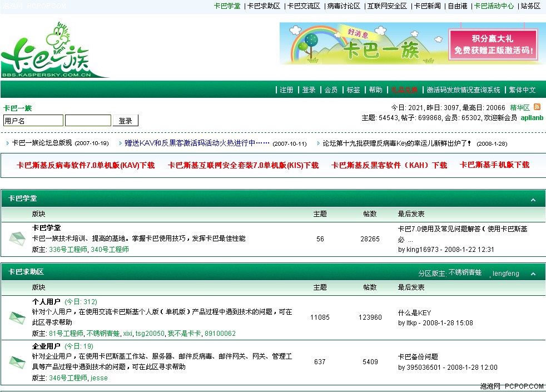Open new member apllanb profile
The image size is (546, 392).
(x=532, y=118)
